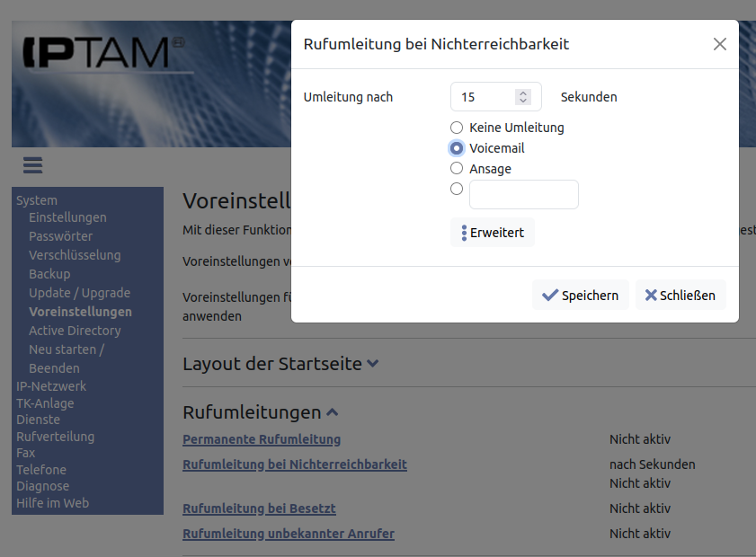Select the Keine Umleitung radio button
756x557 pixels.
click(457, 128)
